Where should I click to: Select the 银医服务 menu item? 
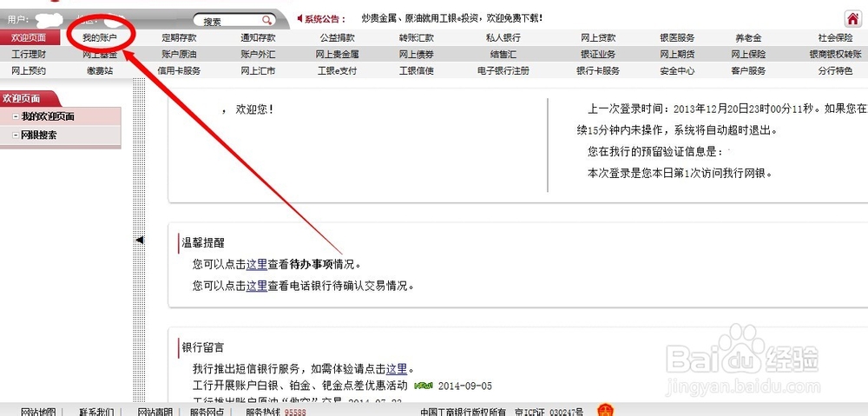tap(677, 38)
